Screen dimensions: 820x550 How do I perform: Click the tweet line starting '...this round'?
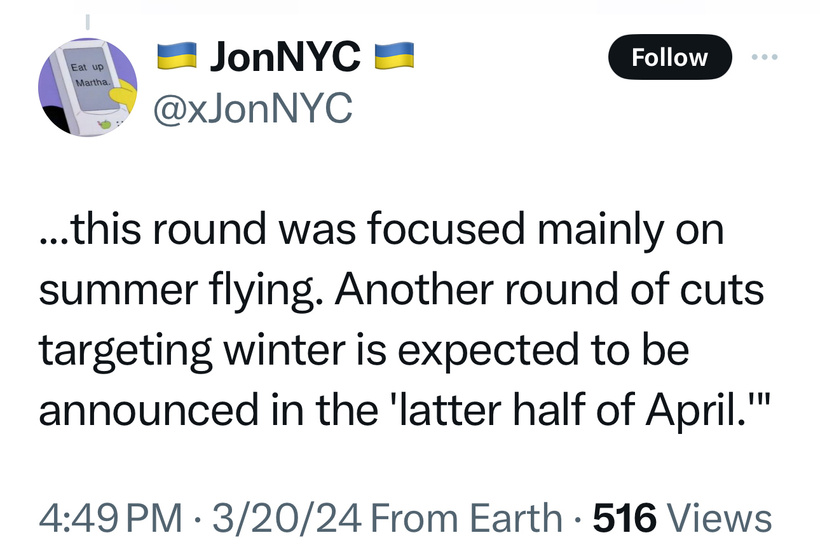[x=382, y=230]
